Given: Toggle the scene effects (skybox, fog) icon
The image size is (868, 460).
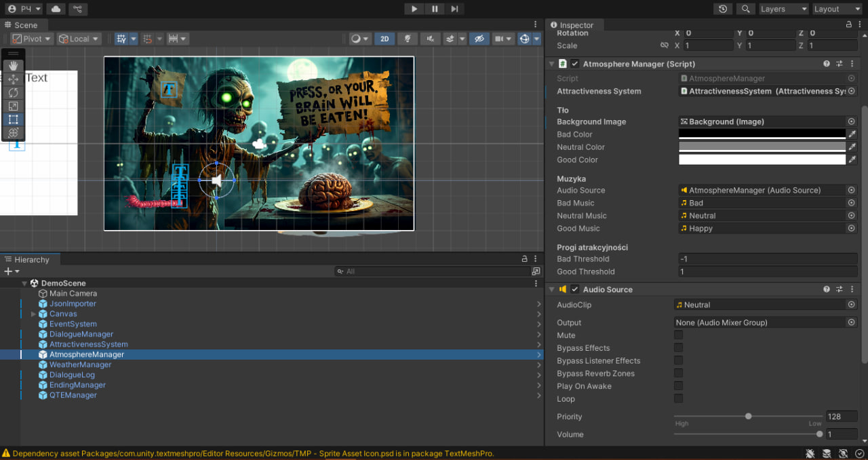Looking at the screenshot, I should 450,39.
